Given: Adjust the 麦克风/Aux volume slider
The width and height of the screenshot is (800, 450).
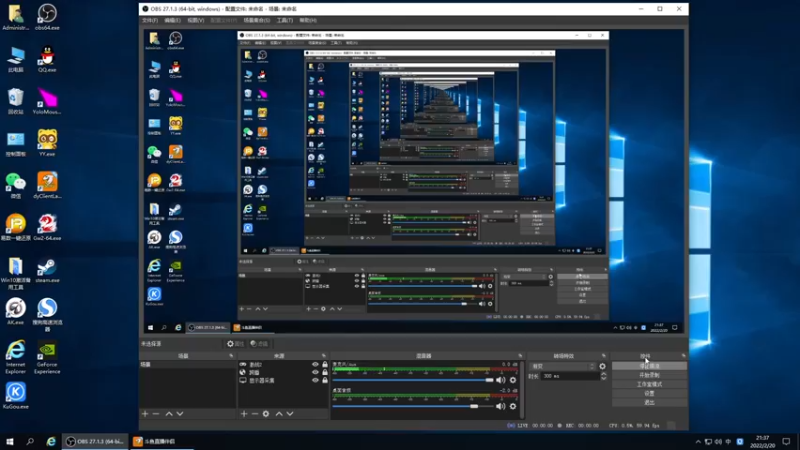Looking at the screenshot, I should pos(413,380).
